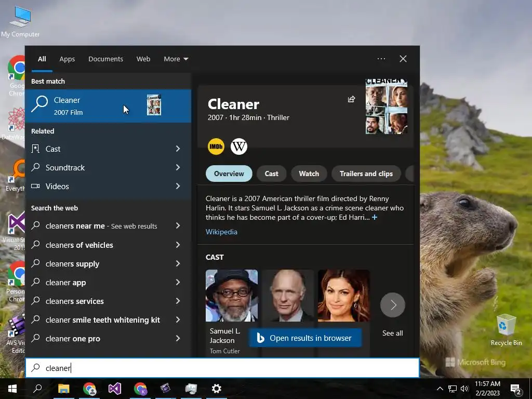Open the monitor app icon in taskbar
The height and width of the screenshot is (399, 532).
coord(191,389)
